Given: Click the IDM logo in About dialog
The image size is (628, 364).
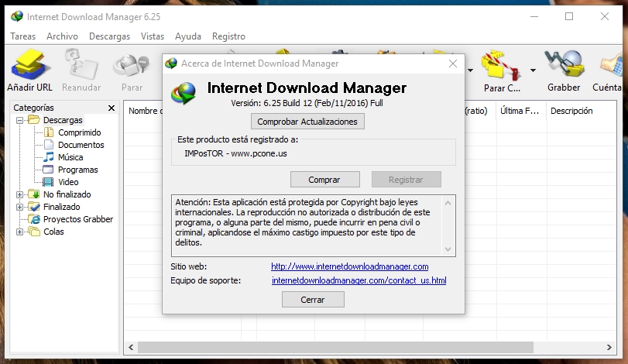Looking at the screenshot, I should [x=184, y=93].
